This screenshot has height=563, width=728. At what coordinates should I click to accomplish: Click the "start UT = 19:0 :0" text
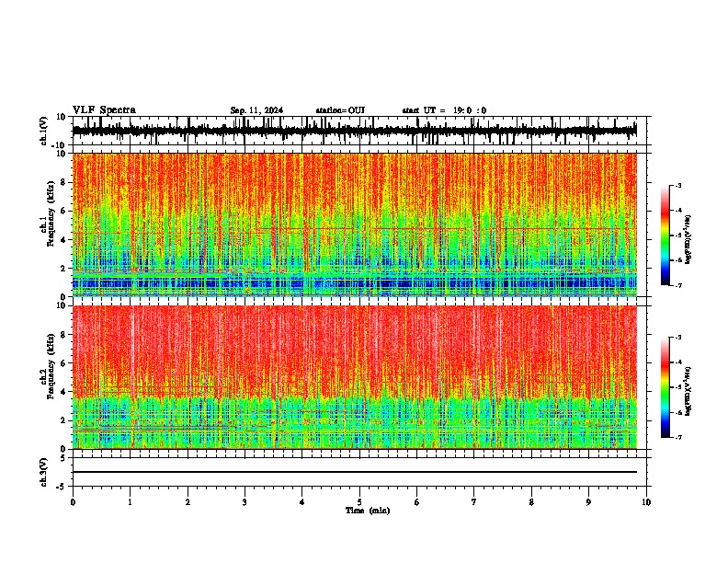pyautogui.click(x=444, y=110)
